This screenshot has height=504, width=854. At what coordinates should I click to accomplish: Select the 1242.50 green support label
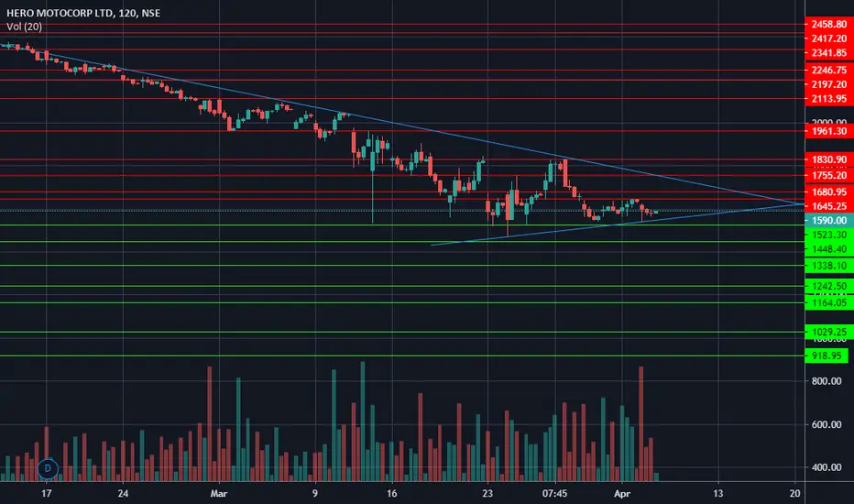[x=829, y=286]
